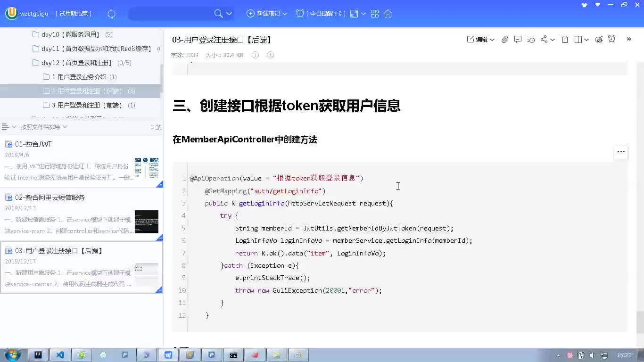Open the note history versions icon
Image resolution: width=644 pixels, height=362 pixels.
coord(531,40)
